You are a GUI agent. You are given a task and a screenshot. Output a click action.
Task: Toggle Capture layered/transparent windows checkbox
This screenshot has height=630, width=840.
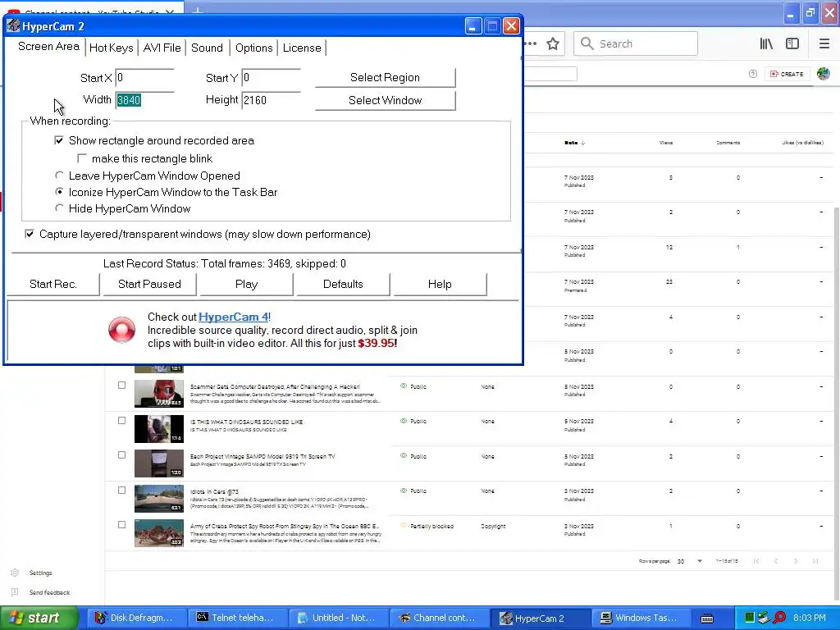(30, 234)
